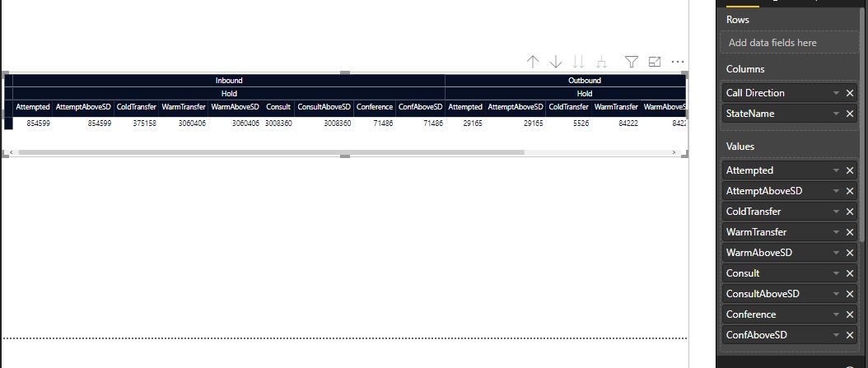Remove WarmAboveSD field from Values
Image resolution: width=868 pixels, height=368 pixels.
pyautogui.click(x=850, y=253)
